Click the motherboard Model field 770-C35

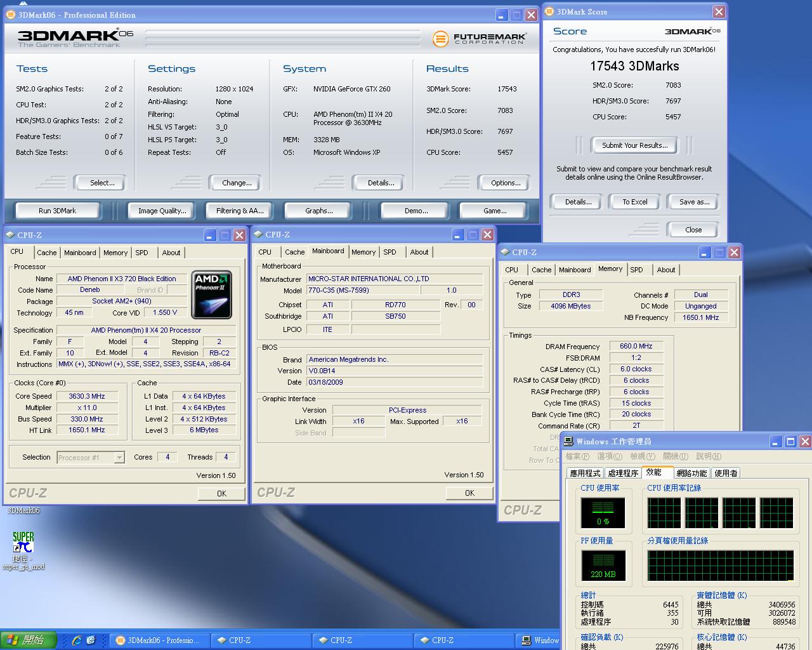pyautogui.click(x=363, y=290)
